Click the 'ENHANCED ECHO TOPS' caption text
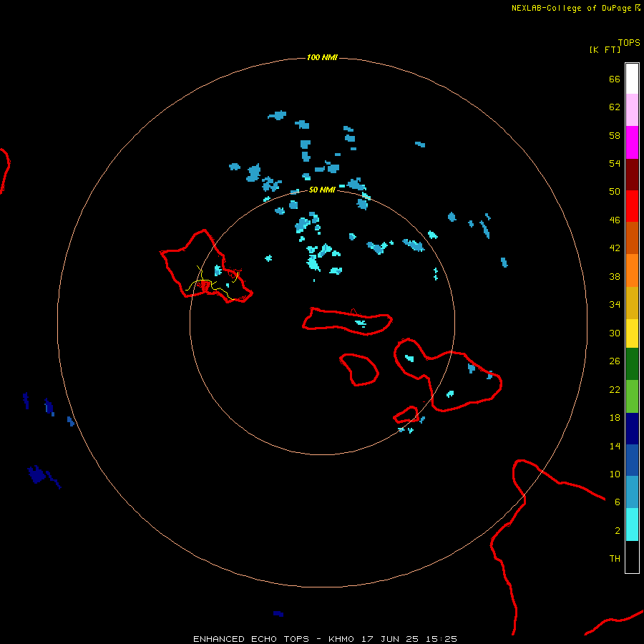The width and height of the screenshot is (644, 644). pos(251,639)
